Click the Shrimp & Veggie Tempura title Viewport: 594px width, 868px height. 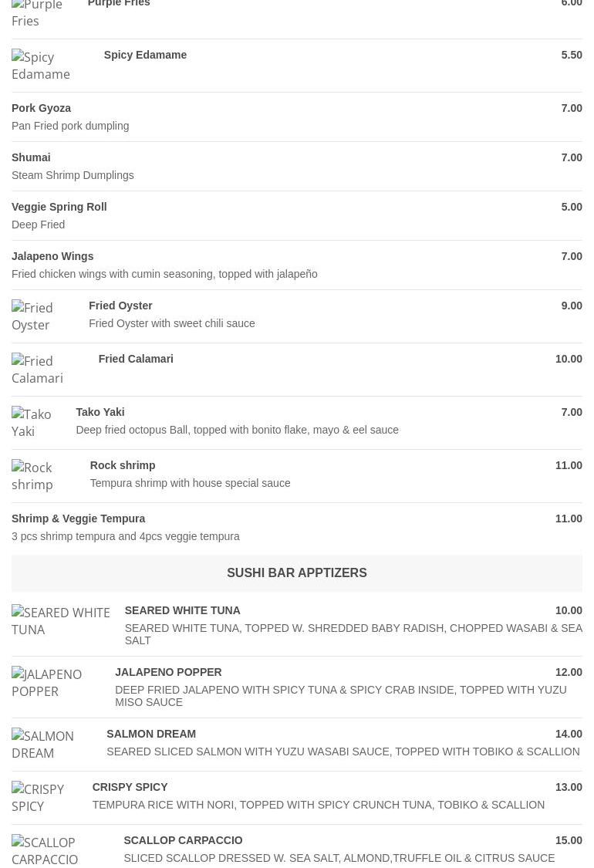coord(78,518)
